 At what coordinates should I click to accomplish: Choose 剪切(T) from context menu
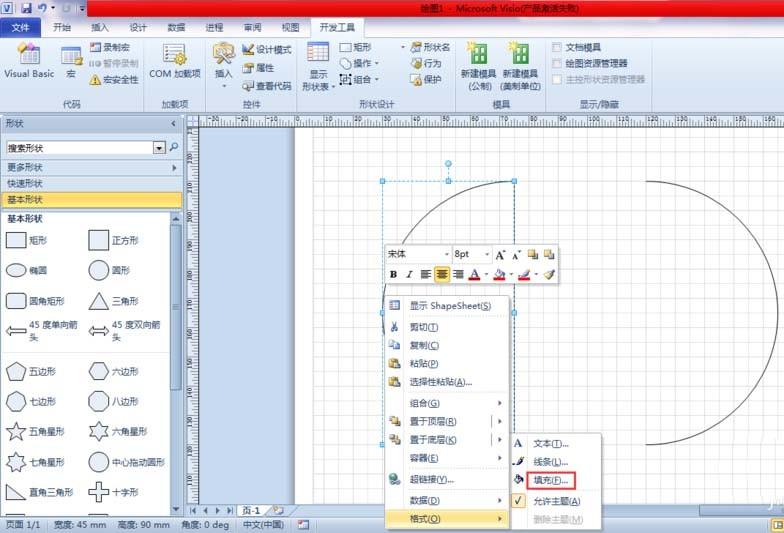(447, 327)
